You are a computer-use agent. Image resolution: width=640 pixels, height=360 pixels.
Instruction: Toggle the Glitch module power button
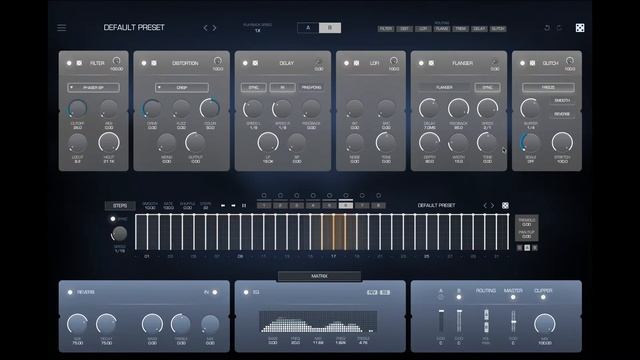522,63
